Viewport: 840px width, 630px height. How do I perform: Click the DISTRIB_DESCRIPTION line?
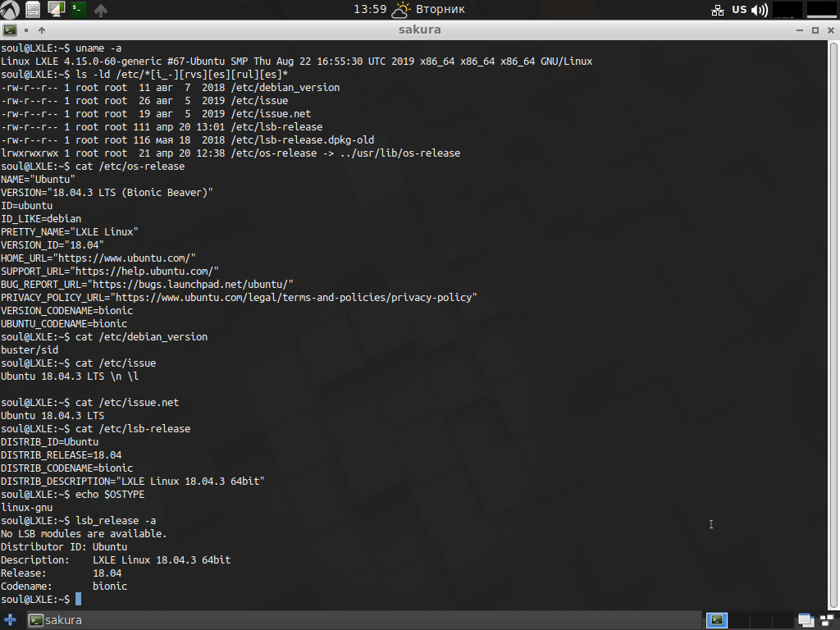132,481
